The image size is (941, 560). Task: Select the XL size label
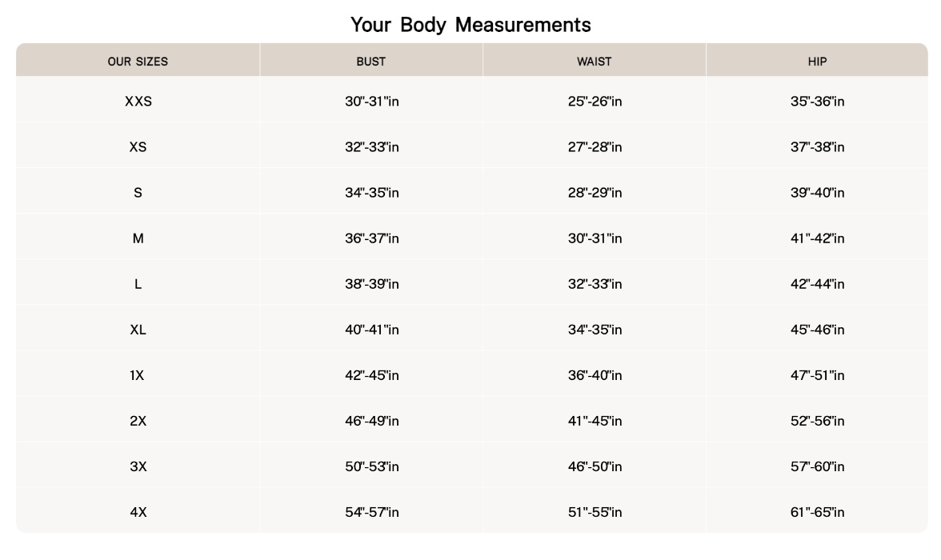click(138, 330)
